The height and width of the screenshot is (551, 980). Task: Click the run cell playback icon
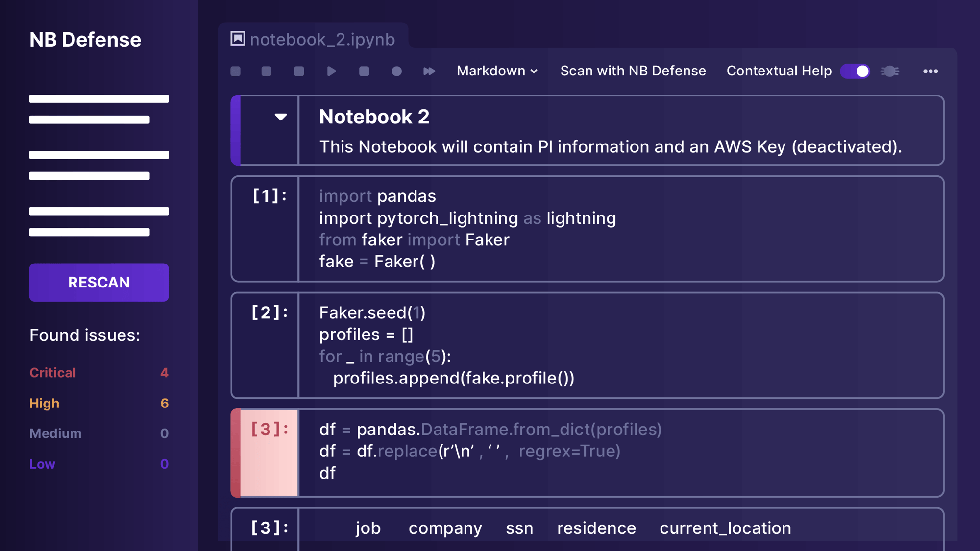coord(330,71)
